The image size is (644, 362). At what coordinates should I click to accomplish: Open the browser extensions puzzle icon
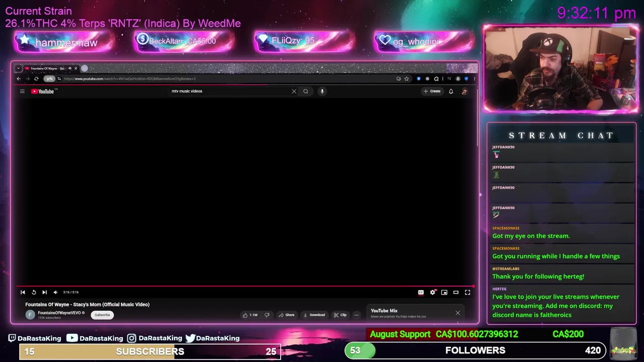[436, 78]
